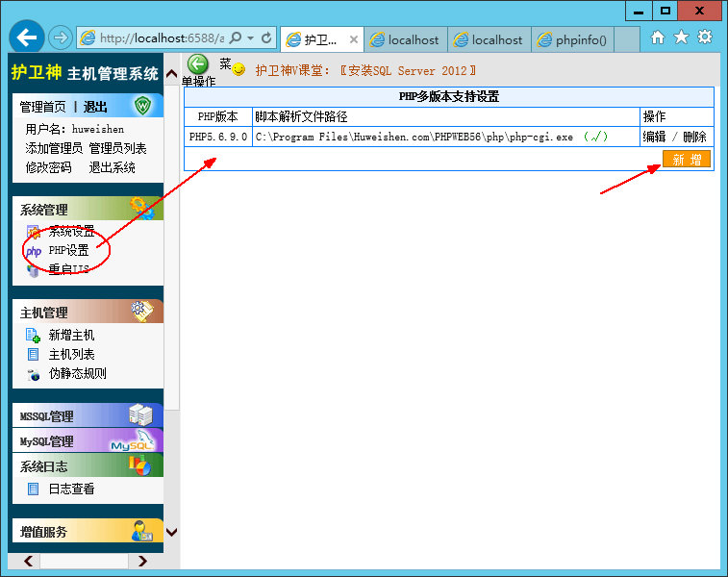This screenshot has height=577, width=728.
Task: Click the 新增主机 icon
Action: (33, 336)
